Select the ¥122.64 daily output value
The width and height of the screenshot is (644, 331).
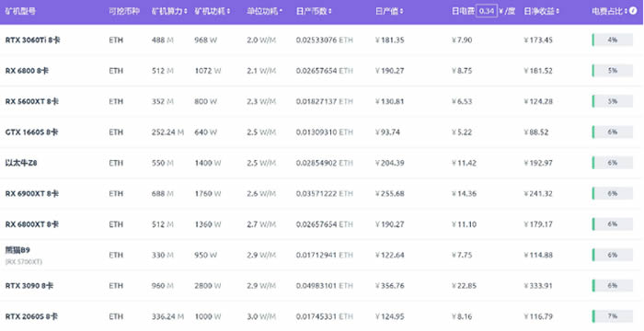coord(390,255)
